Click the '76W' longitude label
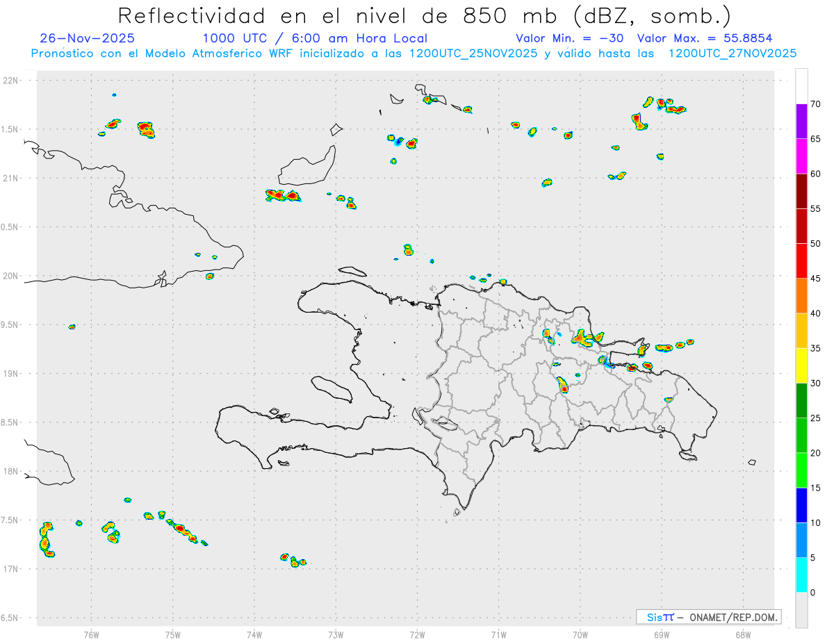Screen dimensions: 834x644 (91, 634)
